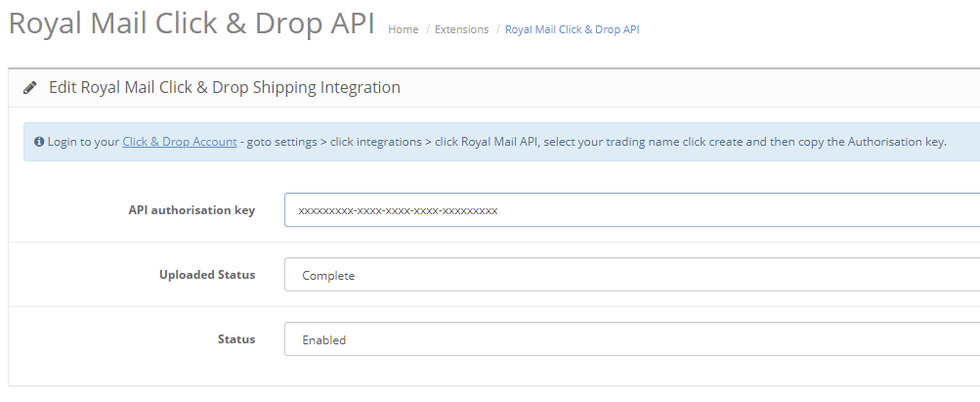This screenshot has height=402, width=980.
Task: Navigate to Extensions breadcrumb link
Action: (x=461, y=29)
